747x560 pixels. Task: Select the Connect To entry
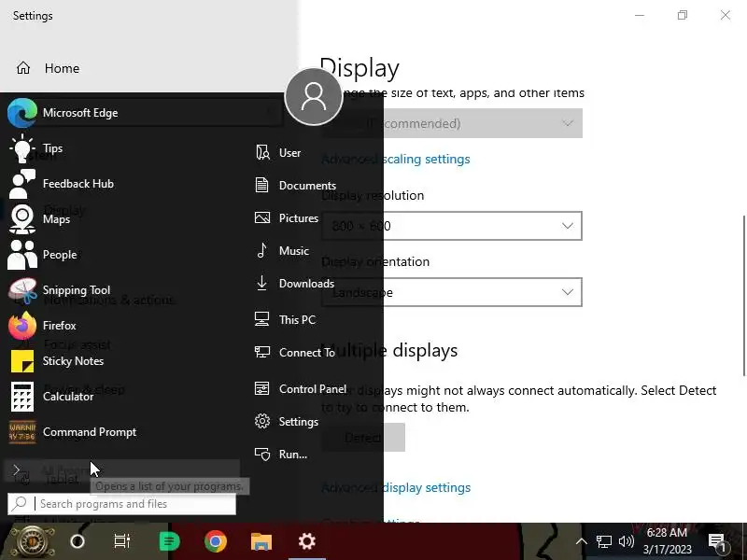pyautogui.click(x=294, y=353)
